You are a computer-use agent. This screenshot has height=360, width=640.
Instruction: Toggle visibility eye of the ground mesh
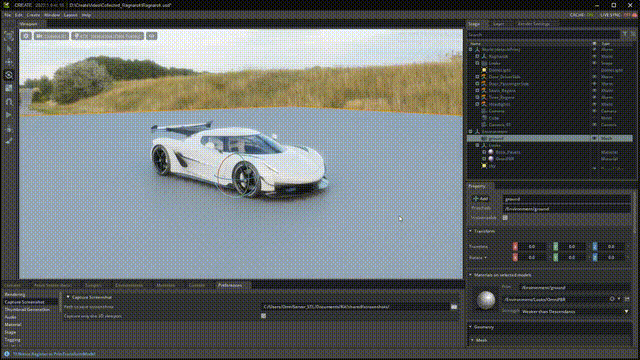(594, 138)
